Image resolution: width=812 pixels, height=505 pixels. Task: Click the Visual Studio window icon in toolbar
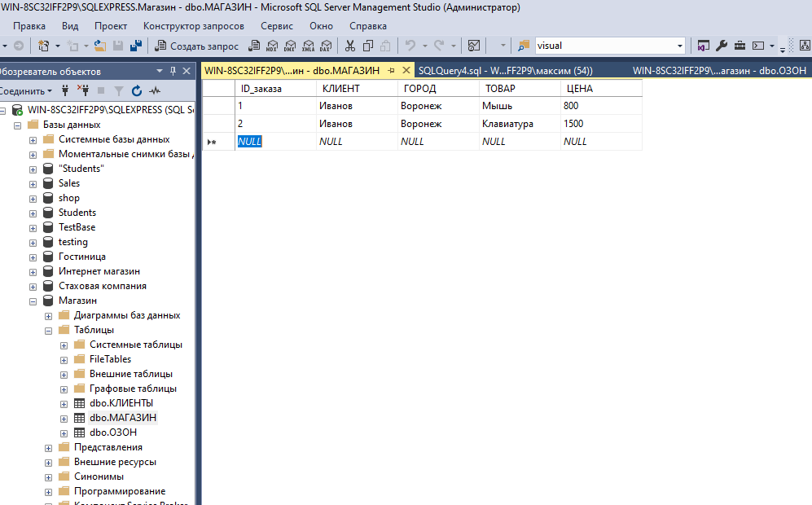coord(703,46)
